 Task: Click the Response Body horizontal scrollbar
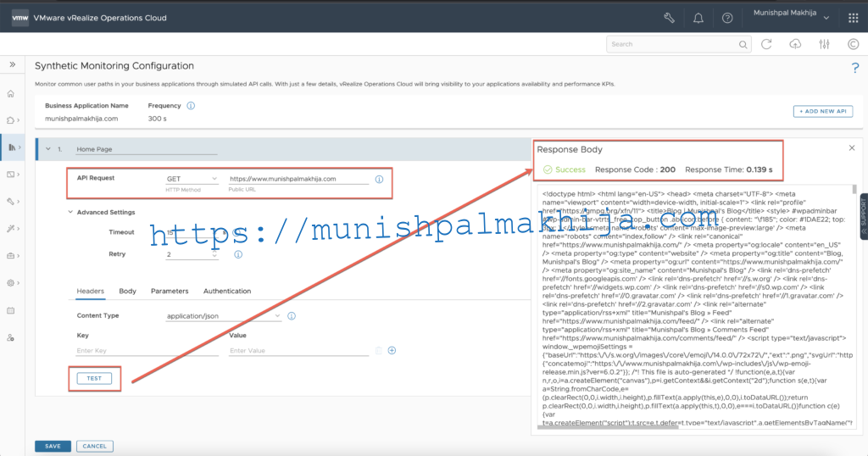(608, 426)
